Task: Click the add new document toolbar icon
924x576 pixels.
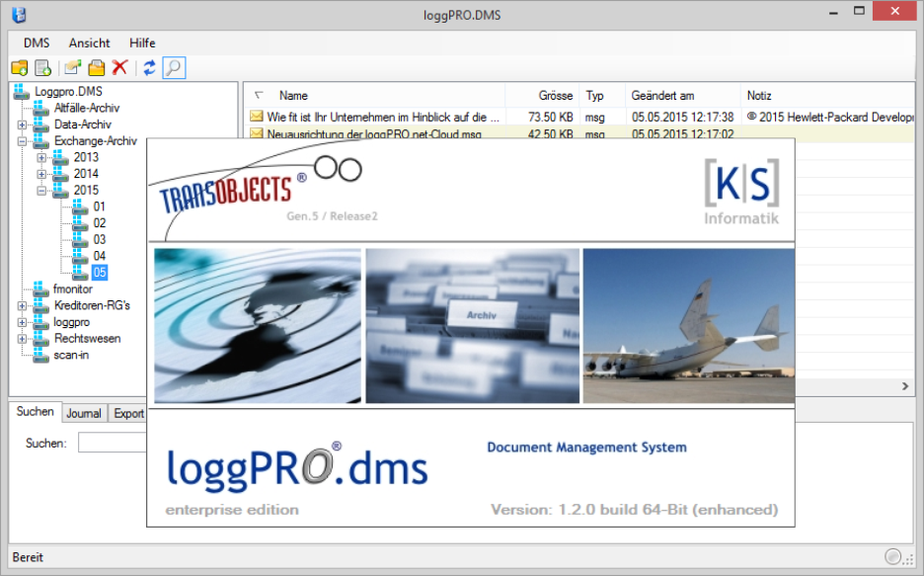Action: click(x=43, y=68)
